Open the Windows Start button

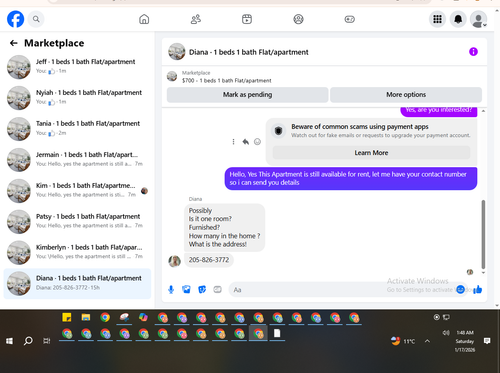coord(9,341)
